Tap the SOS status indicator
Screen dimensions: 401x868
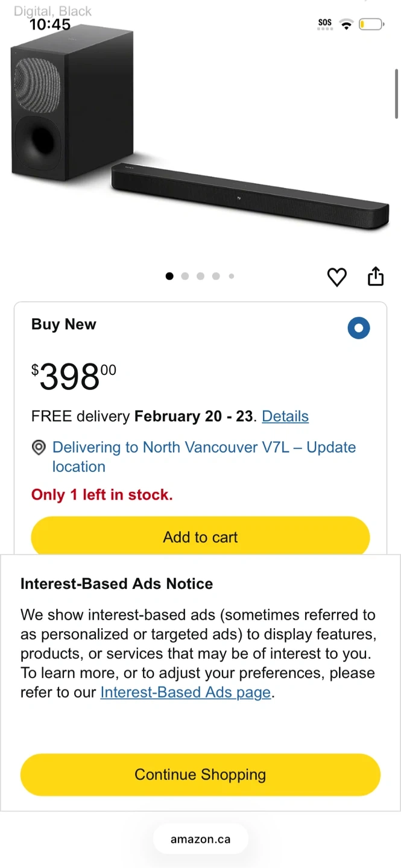pos(325,24)
